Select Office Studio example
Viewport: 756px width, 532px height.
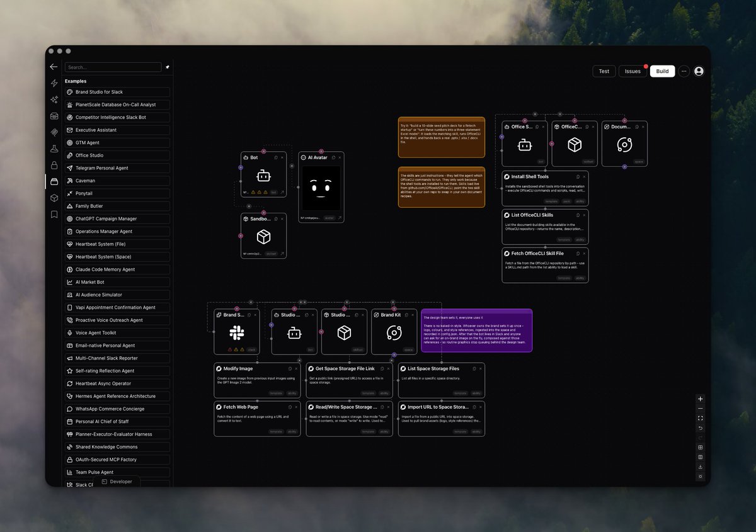coord(117,155)
